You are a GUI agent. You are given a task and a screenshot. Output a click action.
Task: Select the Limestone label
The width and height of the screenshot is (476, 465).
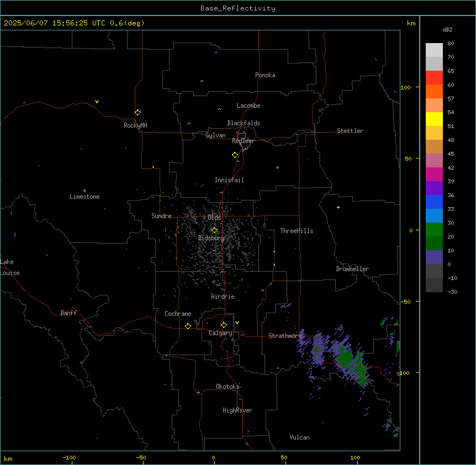click(84, 197)
